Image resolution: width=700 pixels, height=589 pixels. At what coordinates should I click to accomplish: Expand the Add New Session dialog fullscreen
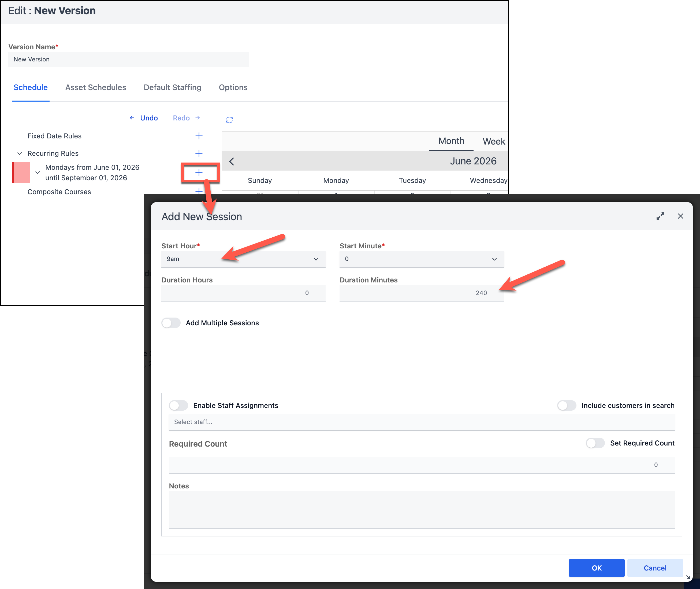click(x=660, y=216)
